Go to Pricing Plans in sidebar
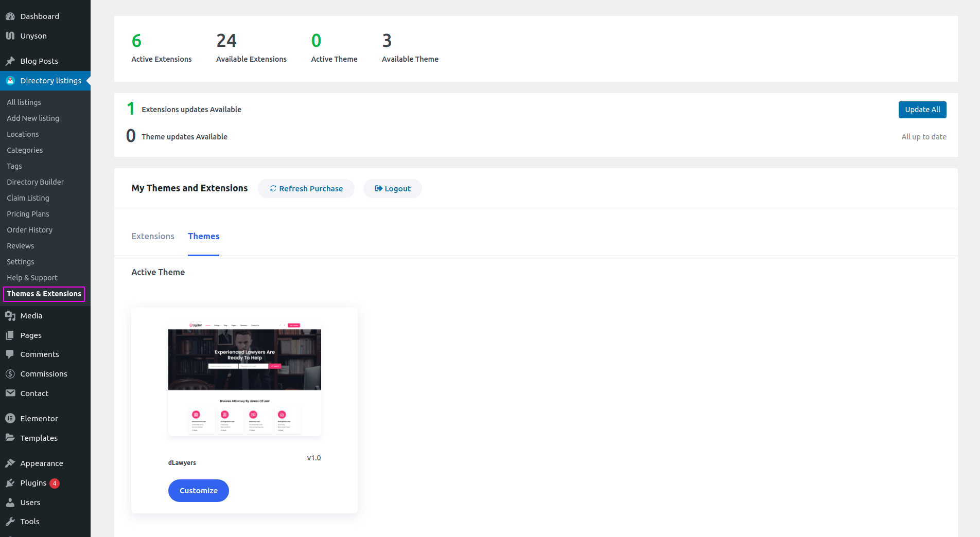 [28, 214]
